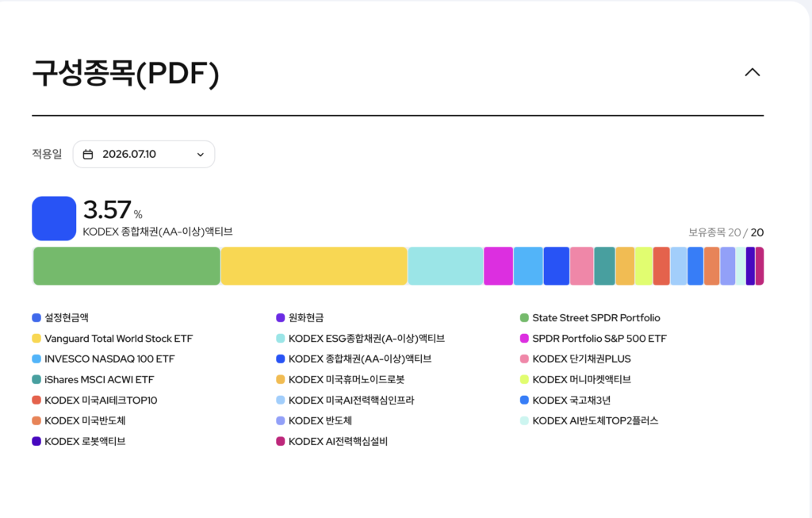Click the 설정현금액 legend entry
The image size is (812, 518).
(60, 317)
